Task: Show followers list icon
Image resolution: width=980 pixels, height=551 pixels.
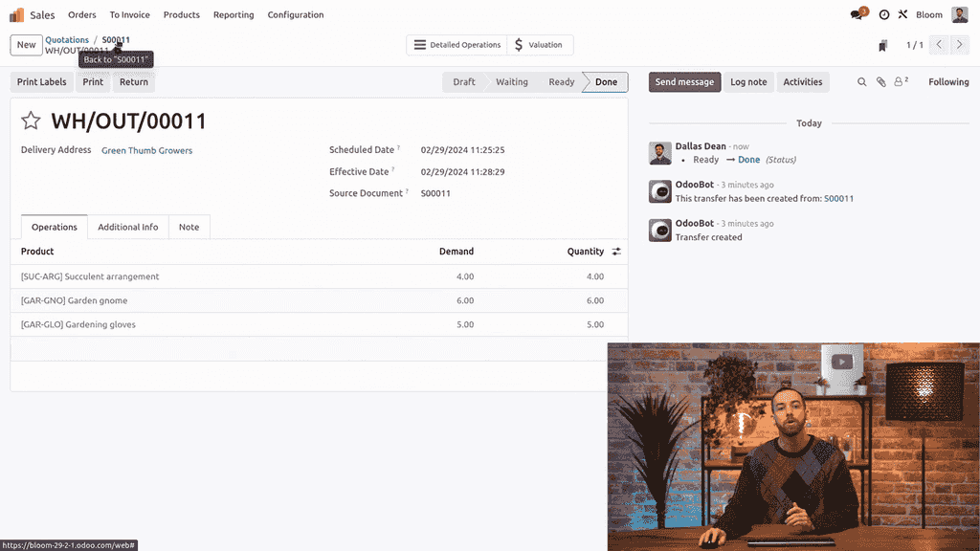Action: pyautogui.click(x=900, y=82)
